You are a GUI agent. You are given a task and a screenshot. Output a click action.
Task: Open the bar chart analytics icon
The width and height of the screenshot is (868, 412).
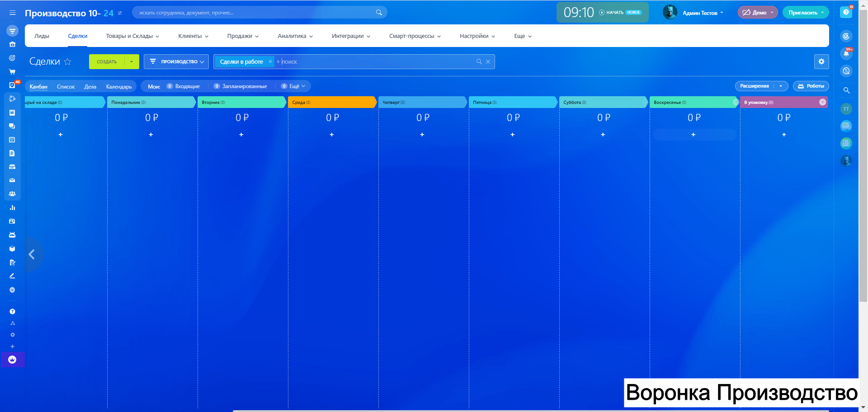(12, 208)
